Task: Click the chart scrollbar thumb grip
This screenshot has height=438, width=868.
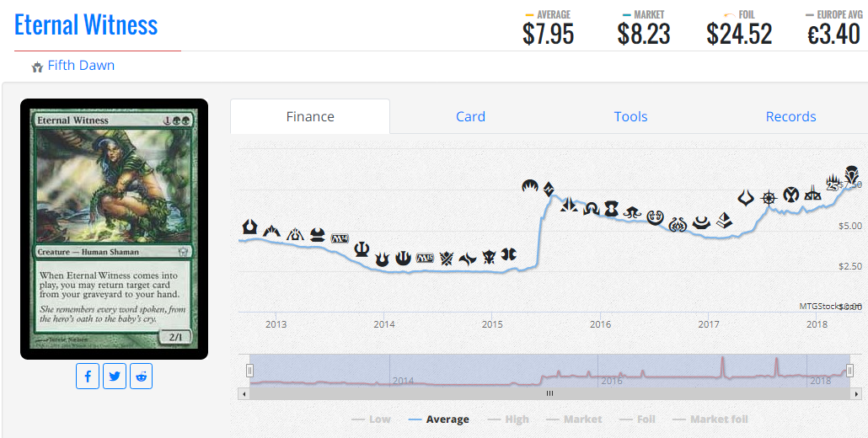Action: tap(549, 393)
